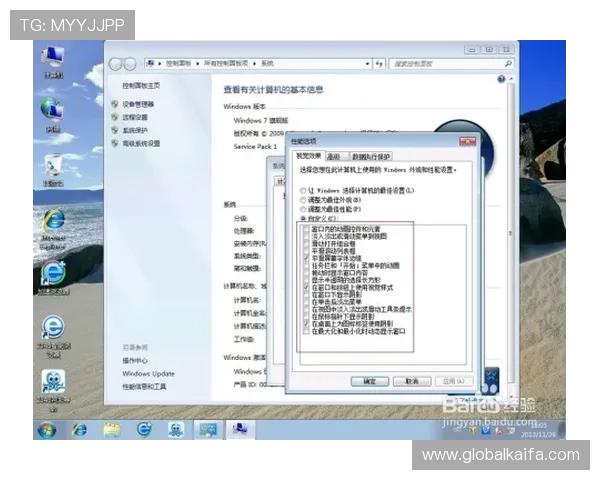
Task: Open 控制面板主页 link
Action: [141, 85]
